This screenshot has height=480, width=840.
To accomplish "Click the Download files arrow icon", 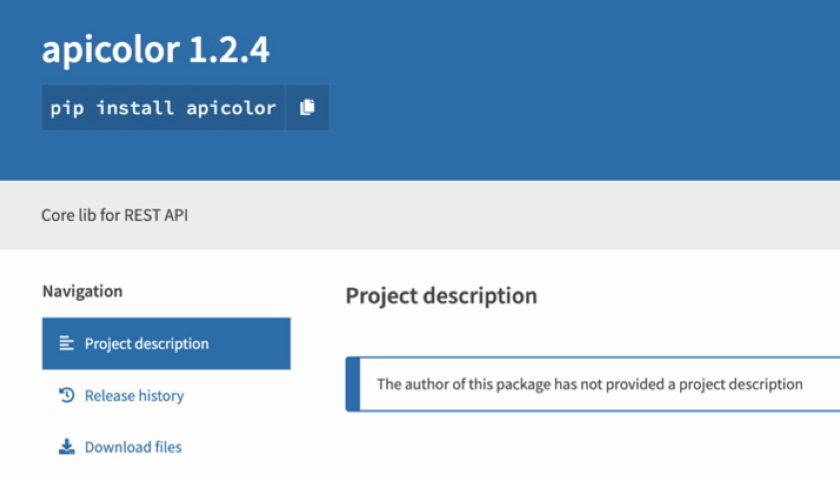I will [66, 447].
